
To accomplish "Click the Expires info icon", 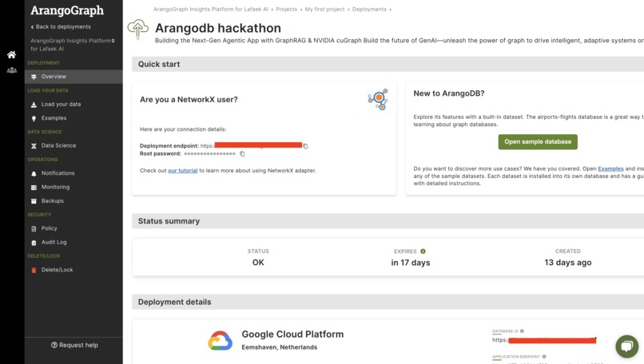I will tap(423, 251).
